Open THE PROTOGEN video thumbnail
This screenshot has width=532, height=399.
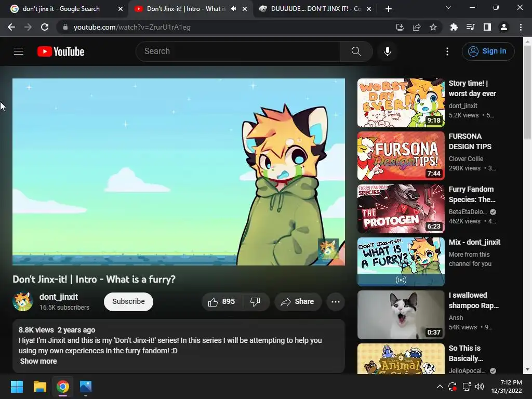[401, 209]
